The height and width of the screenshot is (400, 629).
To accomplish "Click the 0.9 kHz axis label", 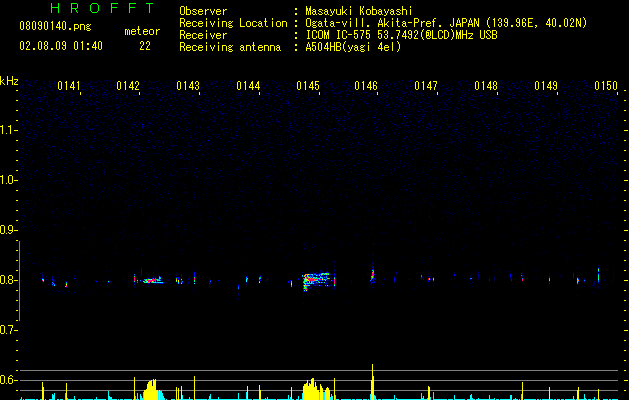I will [8, 230].
